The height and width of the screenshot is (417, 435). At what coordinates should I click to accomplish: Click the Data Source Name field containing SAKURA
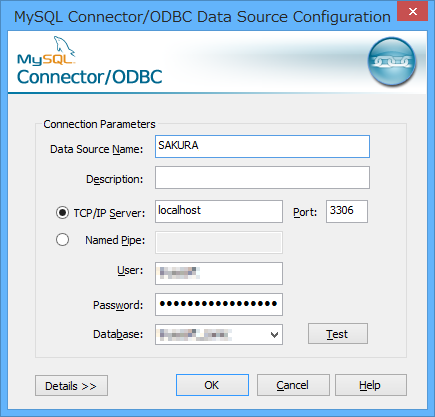click(262, 146)
